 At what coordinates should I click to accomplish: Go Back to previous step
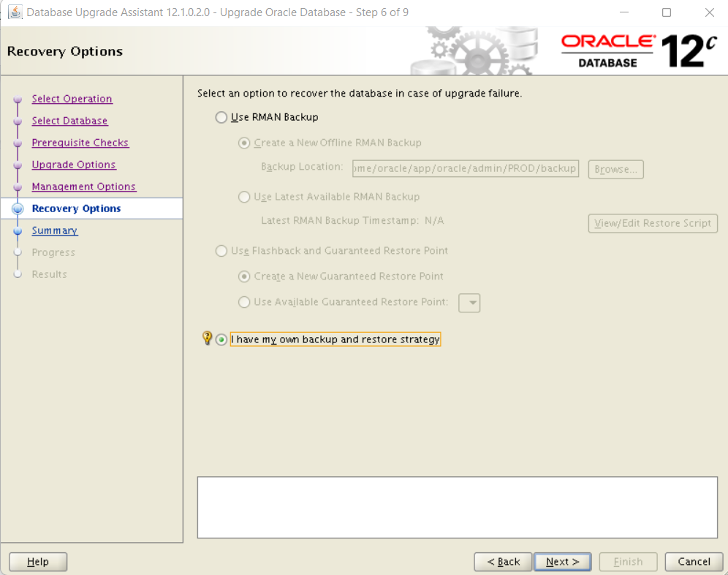(503, 562)
